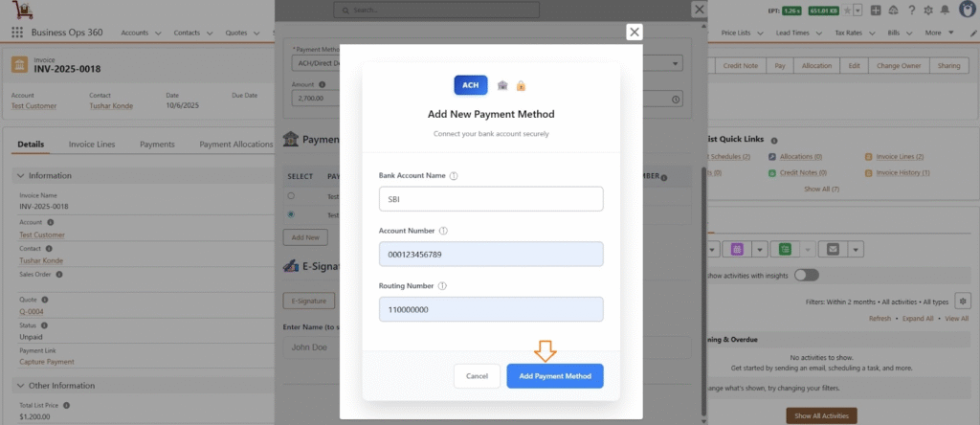980x425 pixels.
Task: Click info icon next to Account Number
Action: coord(444,231)
